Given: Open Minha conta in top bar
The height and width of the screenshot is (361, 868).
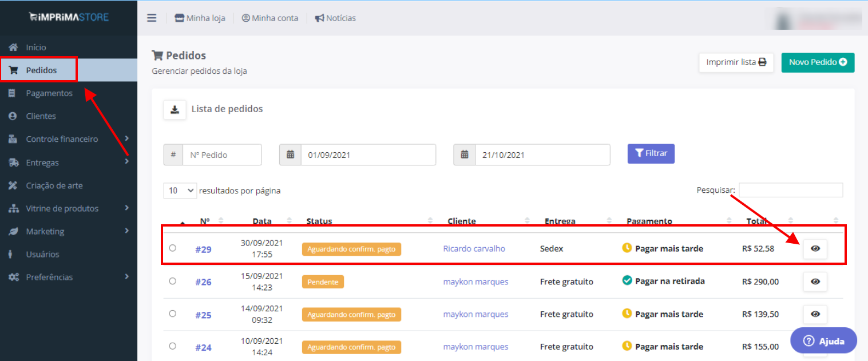Looking at the screenshot, I should (x=270, y=18).
